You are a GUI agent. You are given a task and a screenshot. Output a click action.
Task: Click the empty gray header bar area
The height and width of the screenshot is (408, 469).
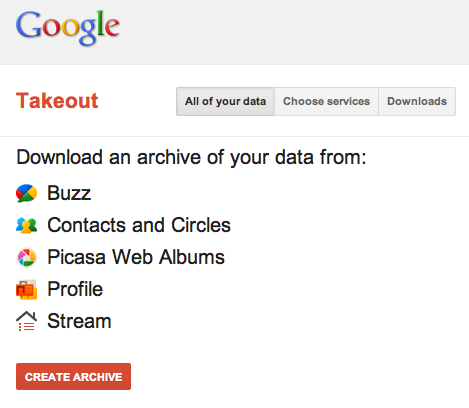click(293, 32)
